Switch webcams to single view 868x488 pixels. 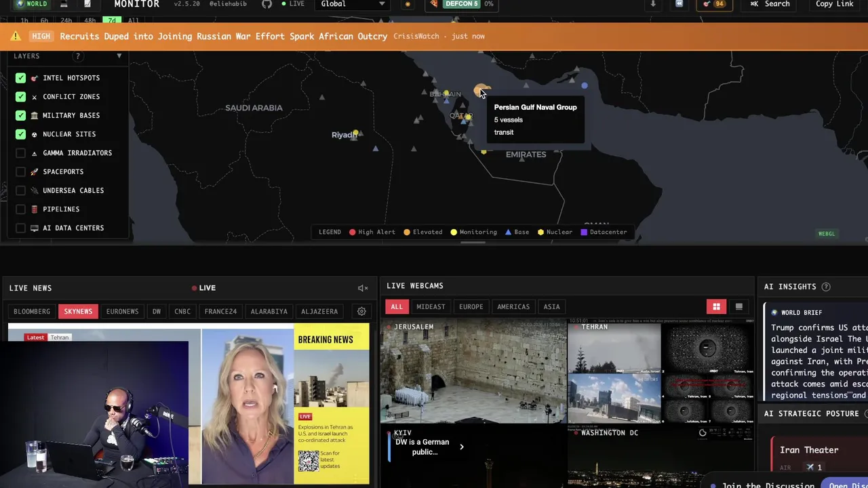coord(739,306)
